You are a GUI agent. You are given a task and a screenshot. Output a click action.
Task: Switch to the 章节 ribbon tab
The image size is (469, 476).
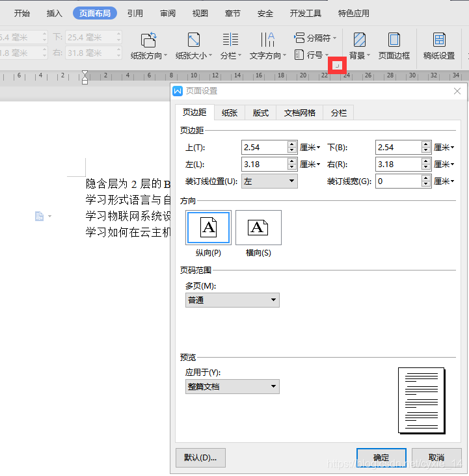233,14
